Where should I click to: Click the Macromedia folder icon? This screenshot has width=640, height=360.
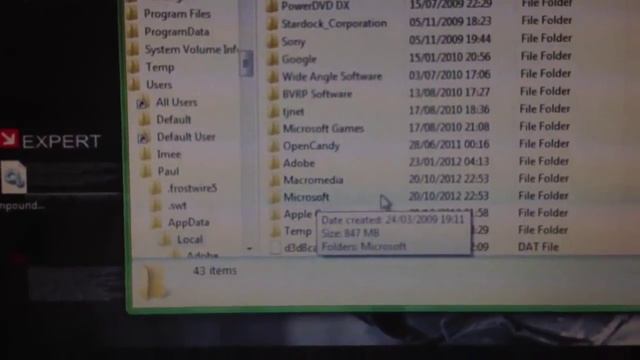pyautogui.click(x=275, y=180)
